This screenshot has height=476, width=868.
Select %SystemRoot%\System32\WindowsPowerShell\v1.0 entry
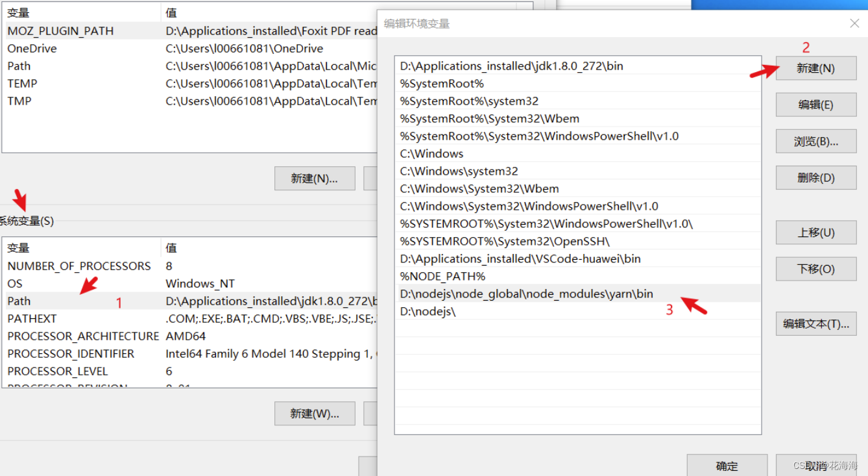pos(577,136)
